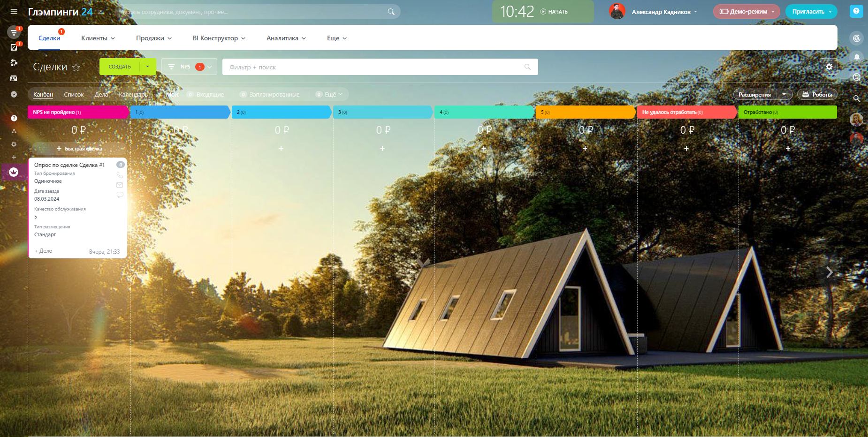Open the hamburger menu in the sidebar
The width and height of the screenshot is (868, 437).
[x=14, y=12]
